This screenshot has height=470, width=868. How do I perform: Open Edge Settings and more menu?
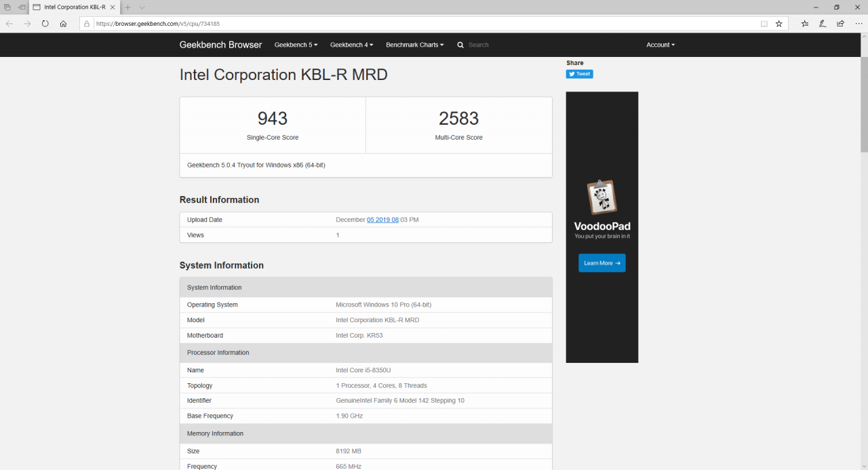pos(859,23)
